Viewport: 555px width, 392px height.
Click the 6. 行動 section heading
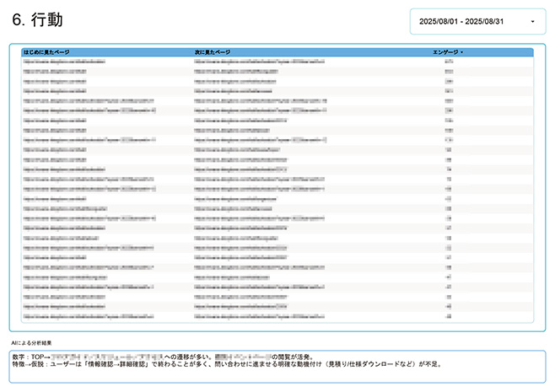point(40,19)
